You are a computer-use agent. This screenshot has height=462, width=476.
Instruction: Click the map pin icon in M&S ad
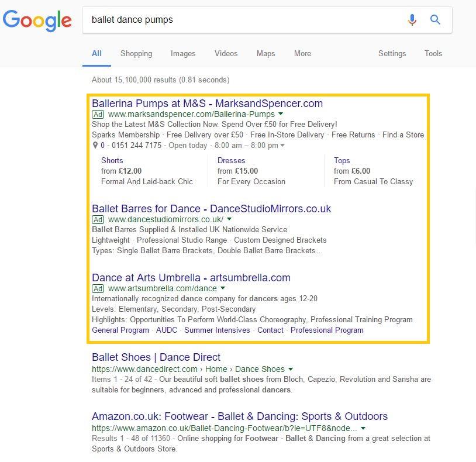pyautogui.click(x=95, y=146)
